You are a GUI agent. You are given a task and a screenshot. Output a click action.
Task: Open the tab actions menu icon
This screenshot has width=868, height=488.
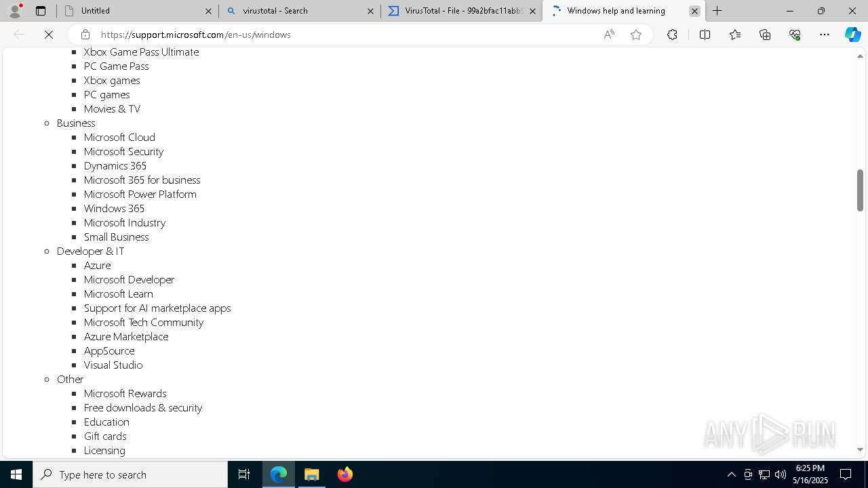point(41,11)
